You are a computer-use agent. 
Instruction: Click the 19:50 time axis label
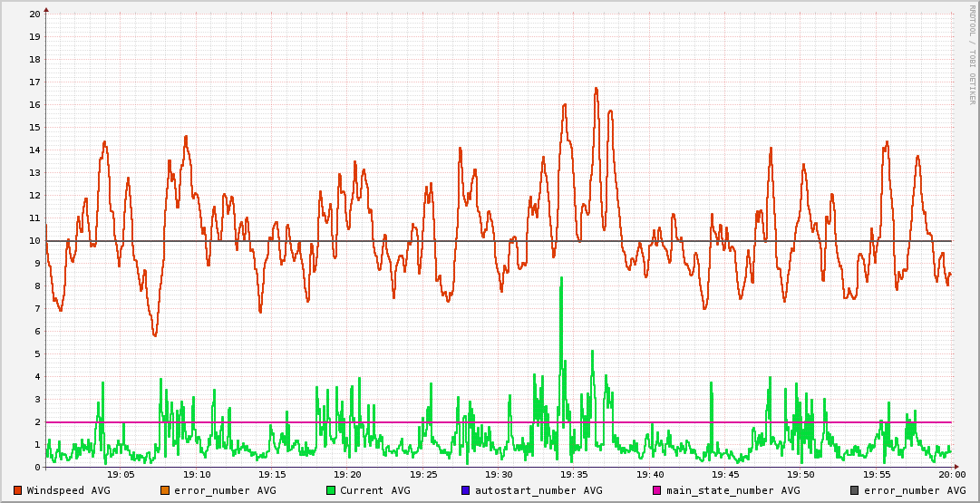[800, 475]
